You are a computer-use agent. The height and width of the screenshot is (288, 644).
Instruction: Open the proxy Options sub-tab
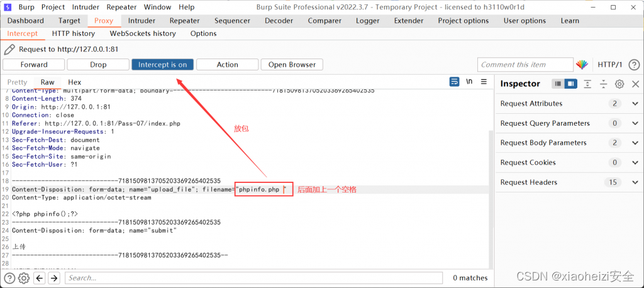pos(203,34)
